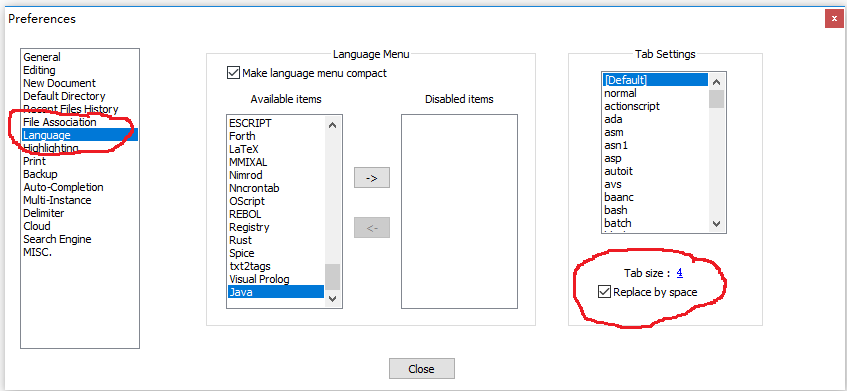The height and width of the screenshot is (391, 847).
Task: Select batch in Tab Settings list
Action: pyautogui.click(x=655, y=223)
